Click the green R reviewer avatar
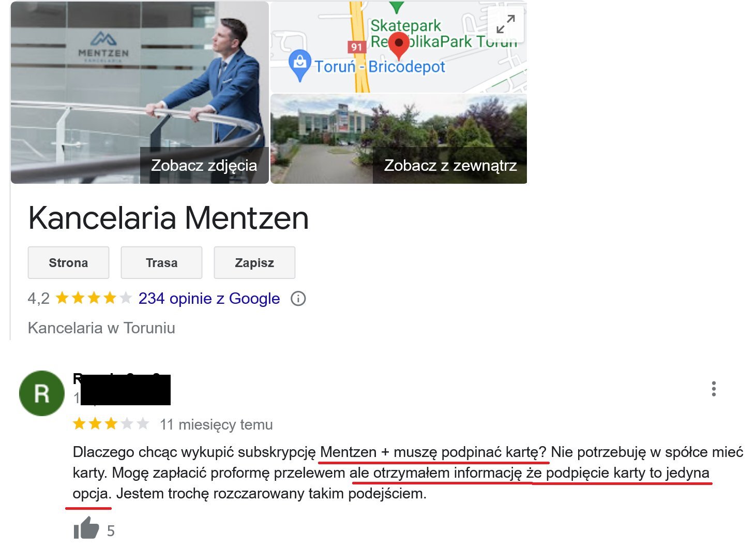The image size is (756, 560). coord(41,393)
